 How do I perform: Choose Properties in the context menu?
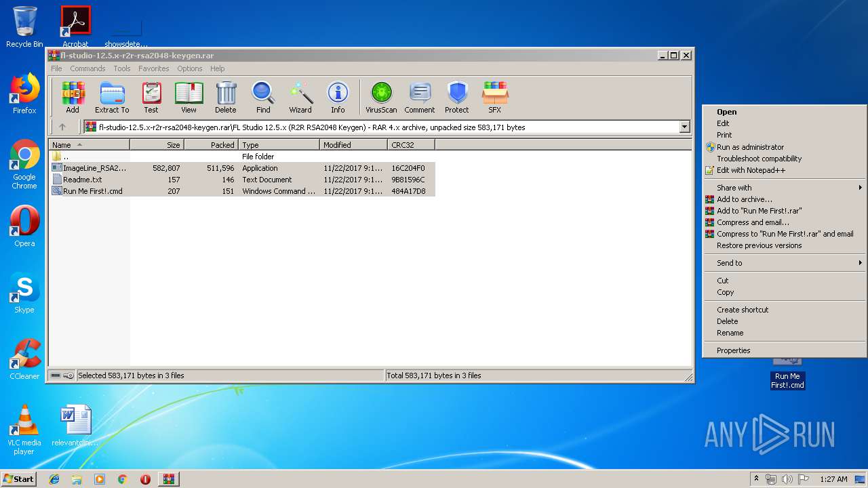785,350
